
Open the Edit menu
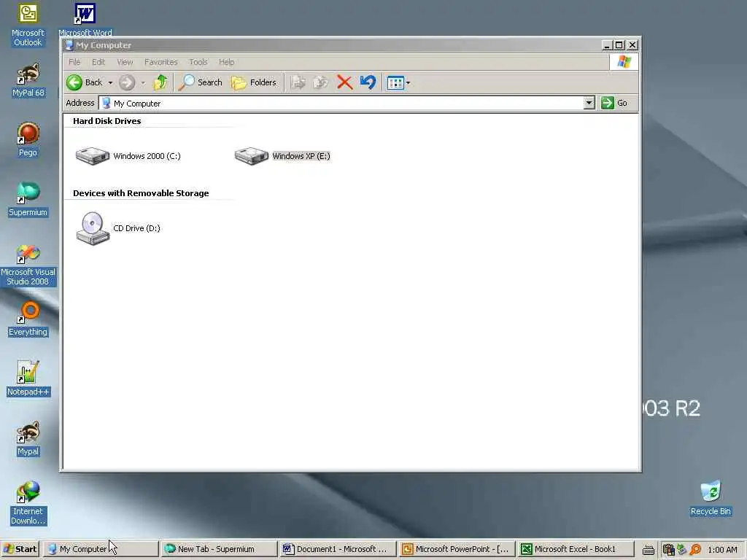(98, 62)
